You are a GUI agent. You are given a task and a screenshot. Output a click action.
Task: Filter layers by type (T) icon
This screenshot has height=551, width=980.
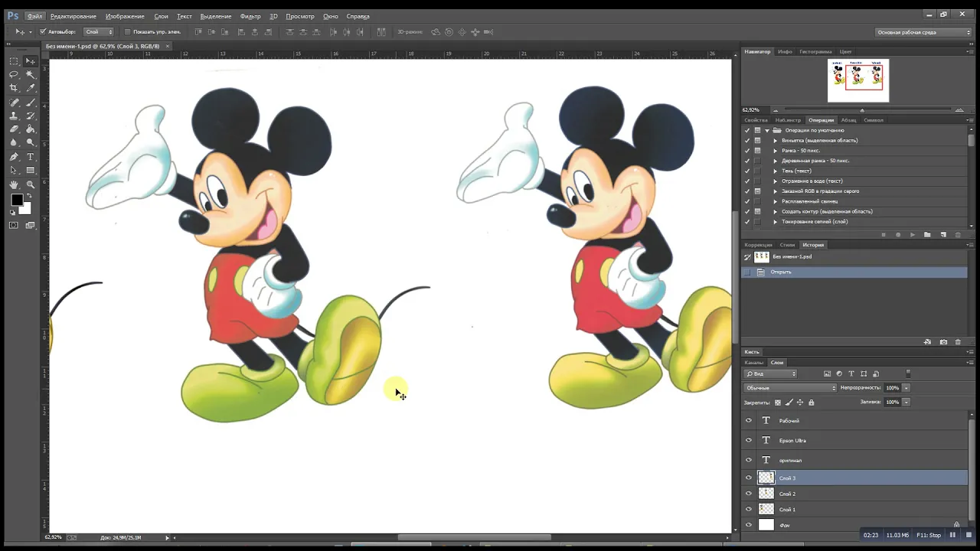tap(851, 373)
